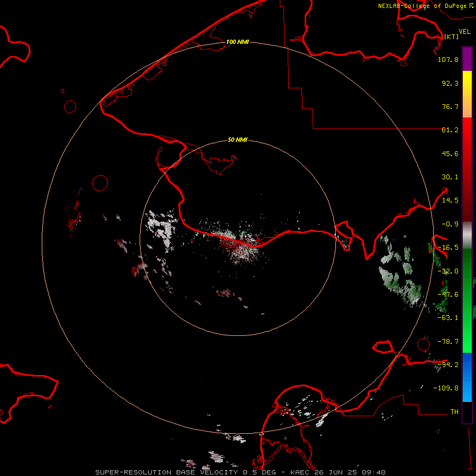Click the [KT] units label
The width and height of the screenshot is (476, 476).
click(x=451, y=36)
